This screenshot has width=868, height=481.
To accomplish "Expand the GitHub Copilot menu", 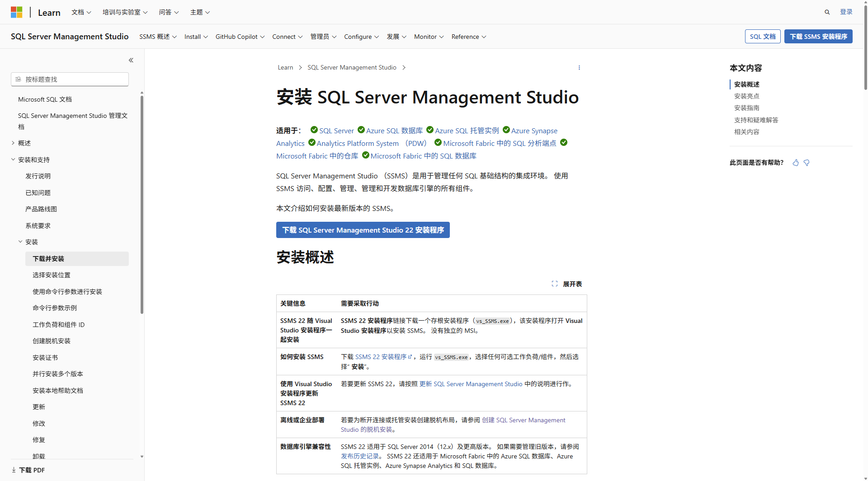I will tap(240, 37).
